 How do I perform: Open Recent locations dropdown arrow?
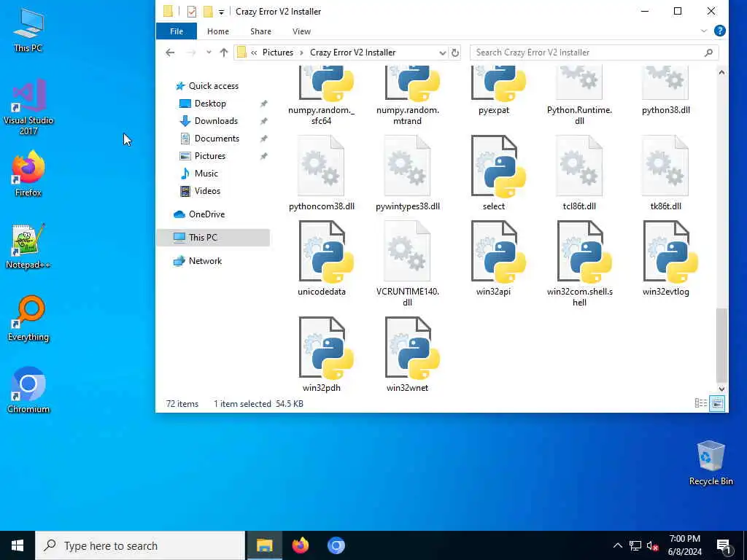coord(209,52)
